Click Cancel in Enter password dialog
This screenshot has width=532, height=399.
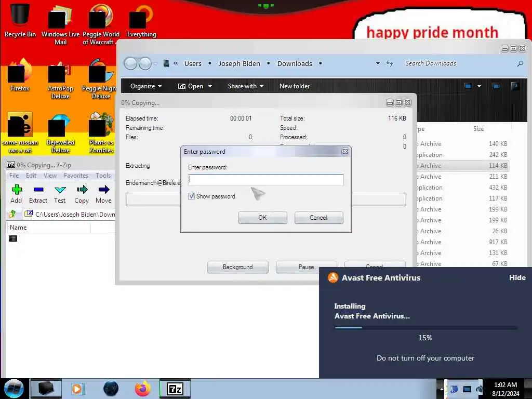coord(318,218)
